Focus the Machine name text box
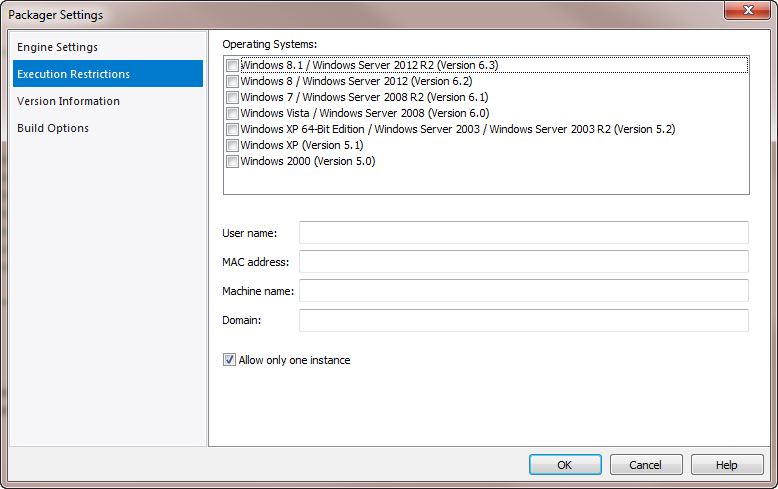The image size is (778, 489). [x=524, y=291]
